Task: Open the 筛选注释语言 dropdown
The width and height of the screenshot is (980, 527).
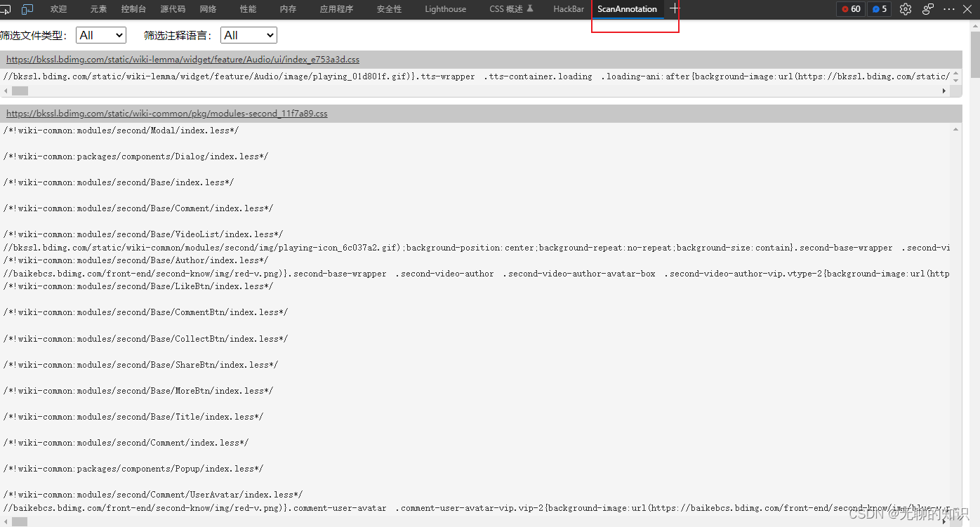Action: coord(249,34)
